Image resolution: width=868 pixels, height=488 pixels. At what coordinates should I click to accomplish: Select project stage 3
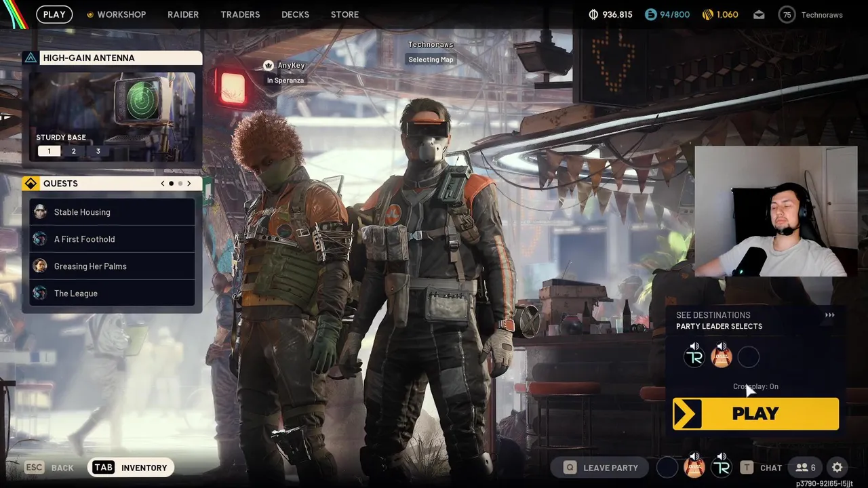98,151
